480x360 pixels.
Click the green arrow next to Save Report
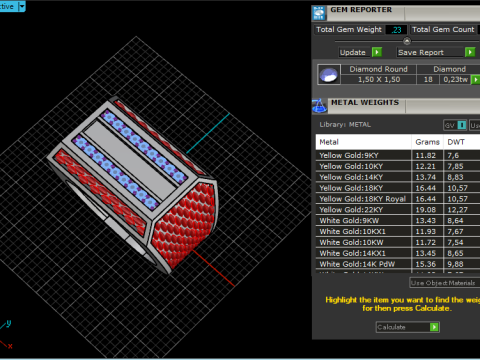[470, 52]
